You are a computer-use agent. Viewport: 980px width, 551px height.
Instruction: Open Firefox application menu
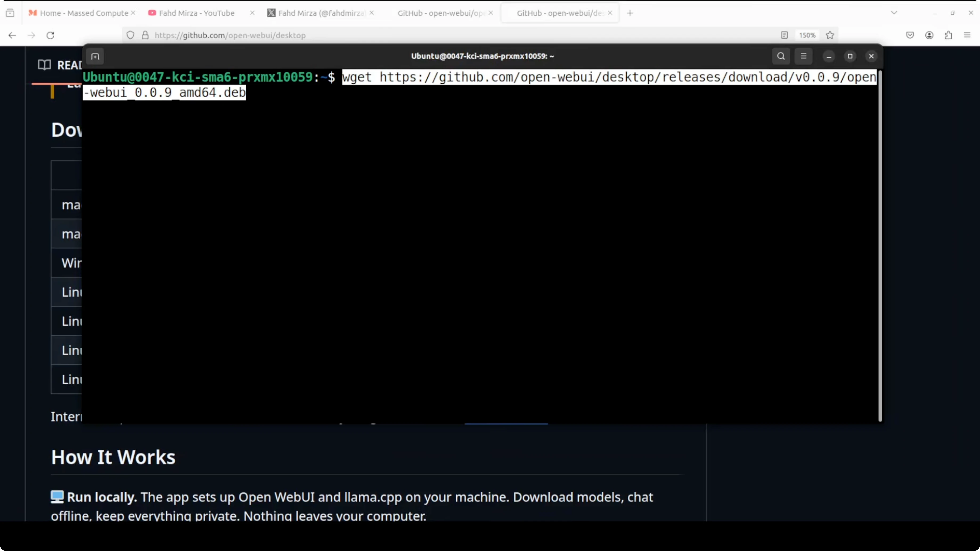(967, 35)
